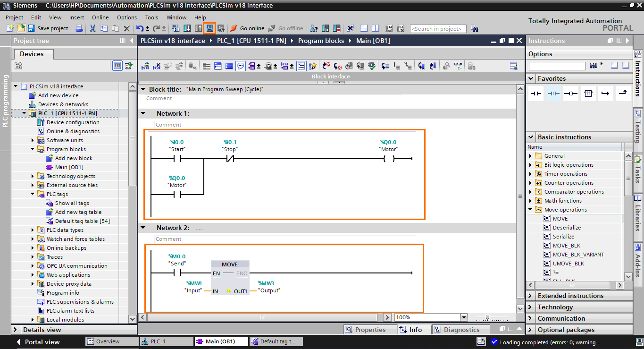Select the MOVE_BLK instruction
Screen dimensions: 644x349
tap(567, 246)
